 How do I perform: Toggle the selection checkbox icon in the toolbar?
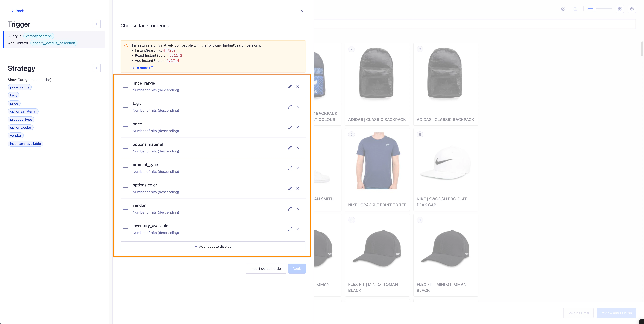[x=575, y=9]
